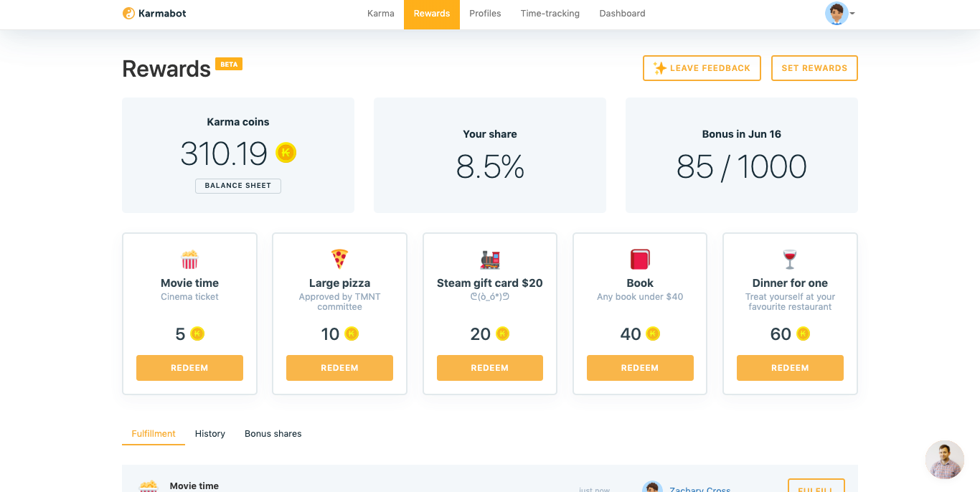980x492 pixels.
Task: Click the sparkle icon in Leave Feedback
Action: click(x=659, y=68)
